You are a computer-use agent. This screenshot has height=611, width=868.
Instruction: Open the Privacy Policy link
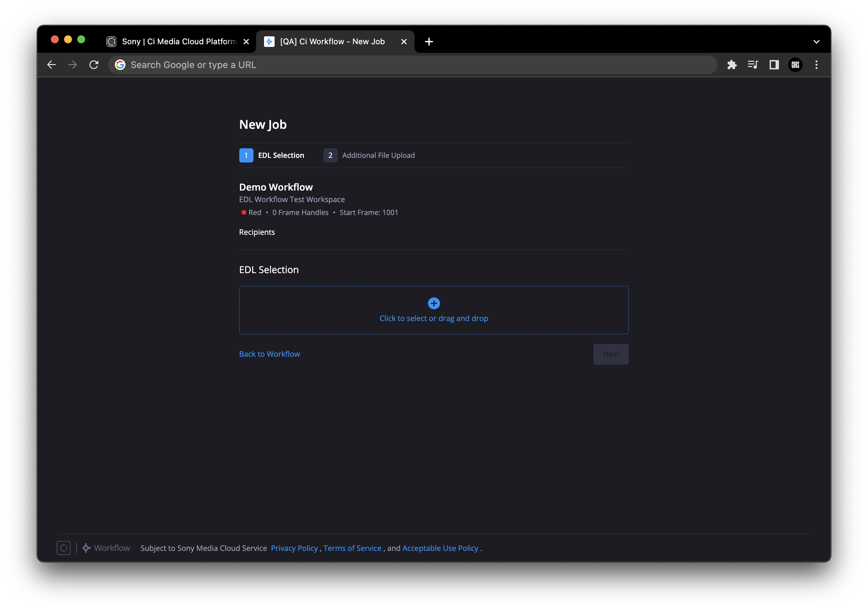coord(294,548)
